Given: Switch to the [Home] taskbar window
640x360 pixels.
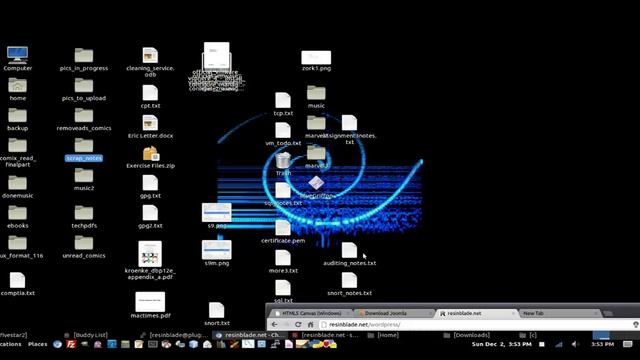Looking at the screenshot, I should point(383,335).
